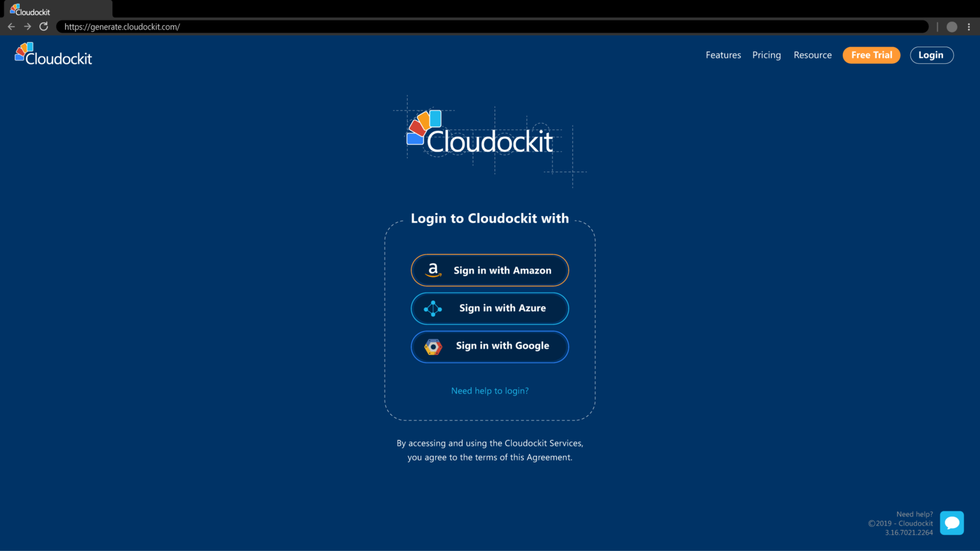Open the Resource menu
The width and height of the screenshot is (980, 551).
[x=812, y=55]
